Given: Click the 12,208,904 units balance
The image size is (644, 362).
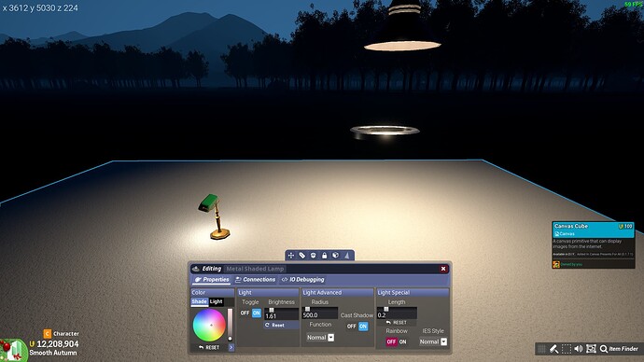Looking at the screenshot, I should click(x=58, y=344).
